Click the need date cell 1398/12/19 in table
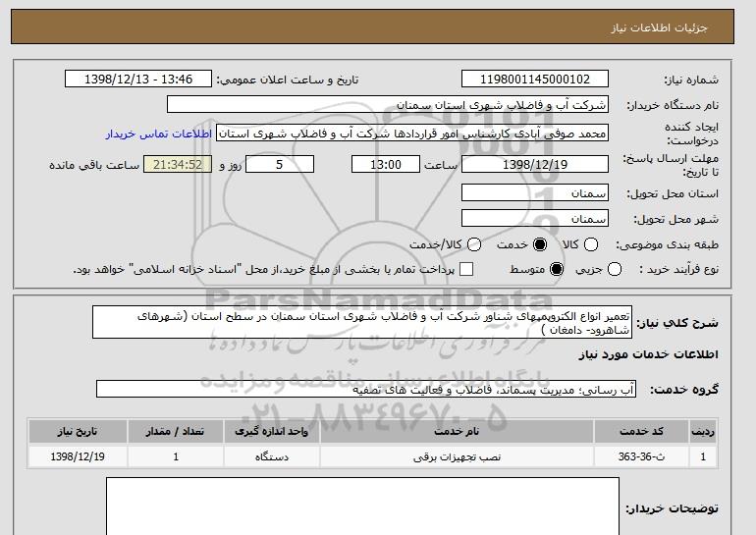This screenshot has height=535, width=756. tap(78, 456)
